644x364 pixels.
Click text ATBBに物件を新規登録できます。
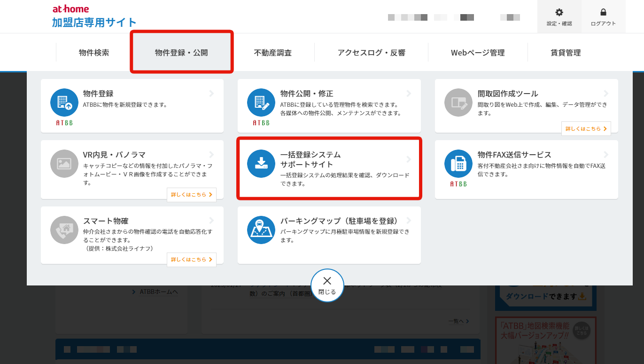(125, 105)
